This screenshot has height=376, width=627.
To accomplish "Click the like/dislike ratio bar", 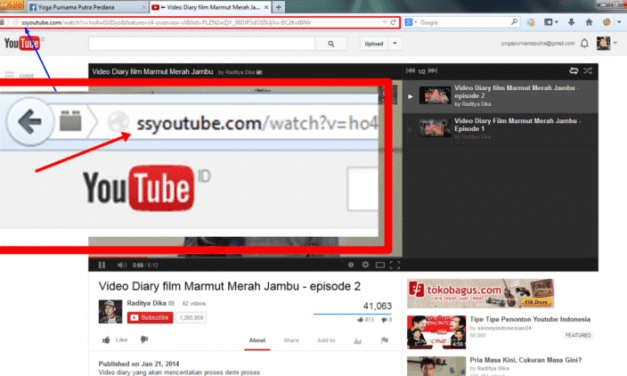I will (352, 314).
